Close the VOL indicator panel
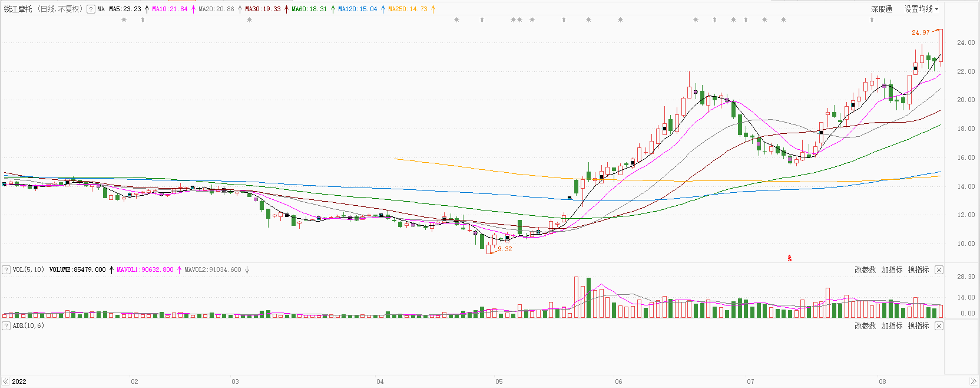Viewport: 980px width, 388px height. 939,269
